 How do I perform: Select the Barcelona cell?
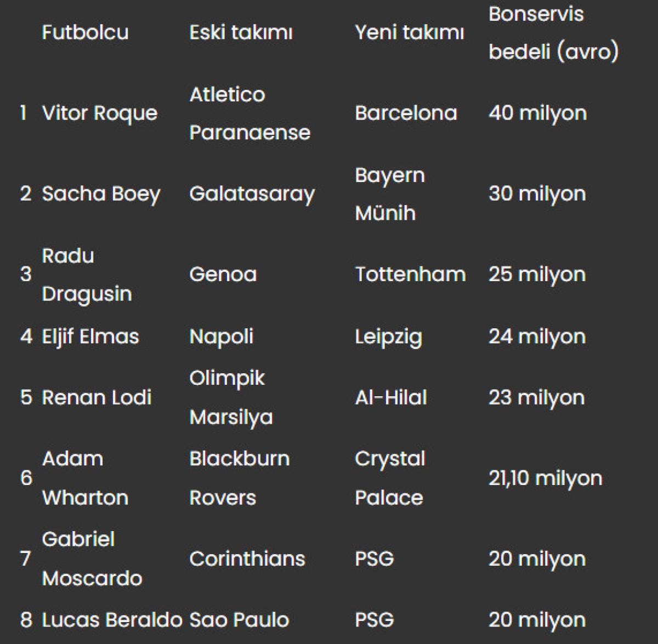pos(406,113)
